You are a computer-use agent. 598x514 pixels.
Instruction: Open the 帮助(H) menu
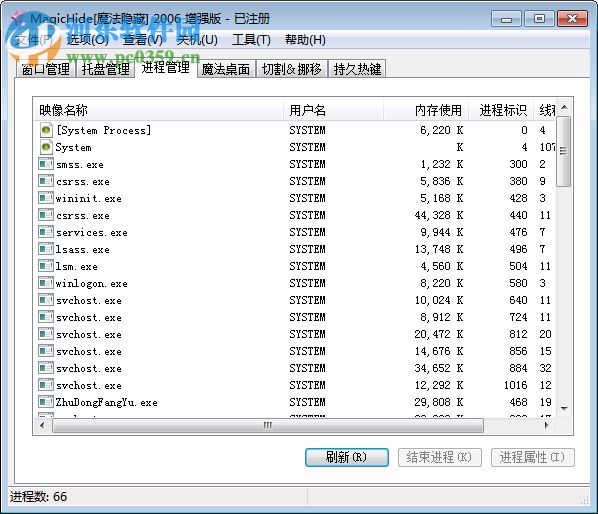(x=305, y=40)
